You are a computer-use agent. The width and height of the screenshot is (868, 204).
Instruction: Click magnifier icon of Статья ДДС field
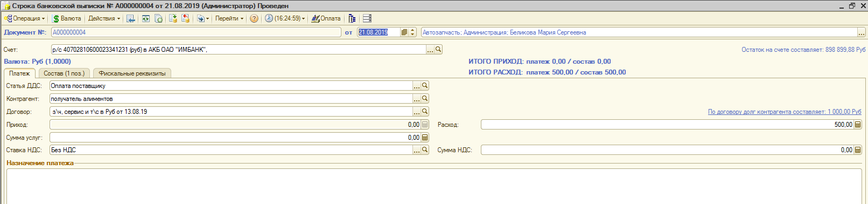point(425,86)
